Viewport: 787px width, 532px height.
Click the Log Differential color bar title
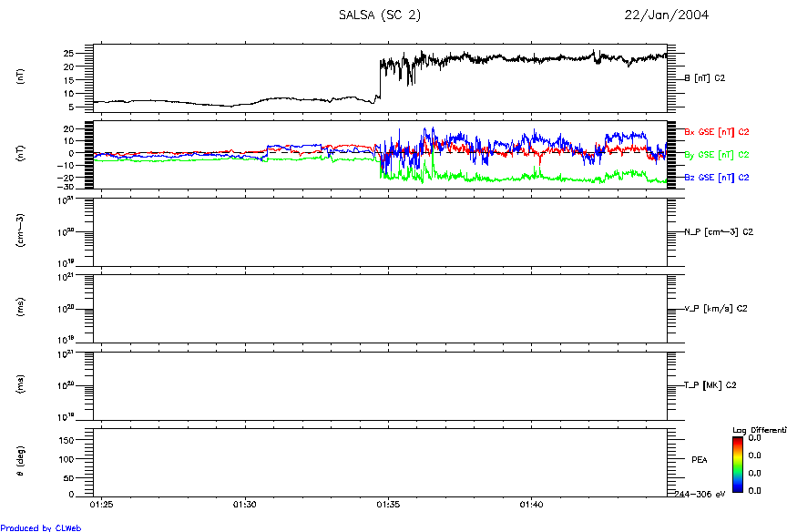pyautogui.click(x=760, y=430)
